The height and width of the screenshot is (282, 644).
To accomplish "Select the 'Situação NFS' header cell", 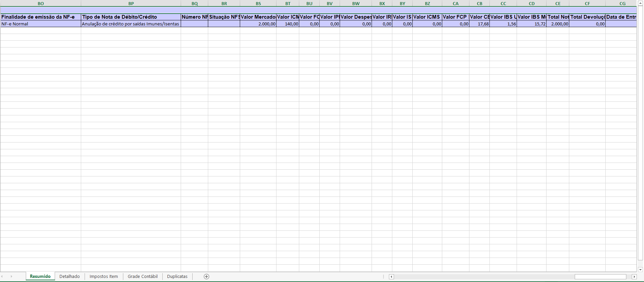I will 224,17.
